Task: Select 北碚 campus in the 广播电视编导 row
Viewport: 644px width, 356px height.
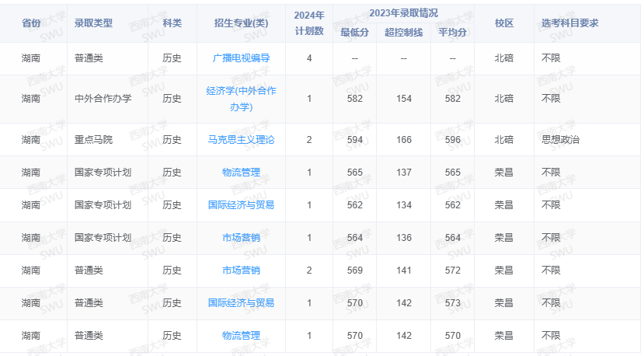Action: (504, 58)
